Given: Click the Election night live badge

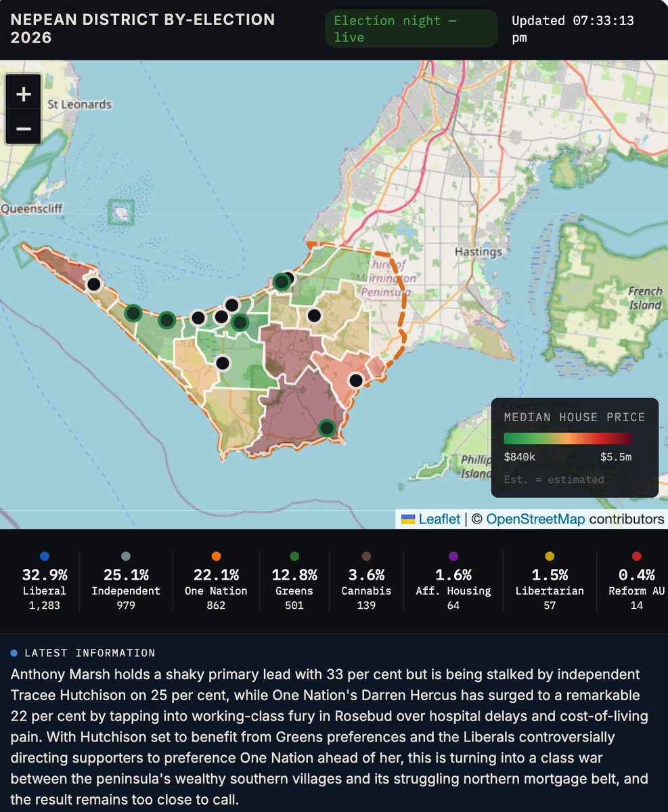Looking at the screenshot, I should pyautogui.click(x=411, y=28).
